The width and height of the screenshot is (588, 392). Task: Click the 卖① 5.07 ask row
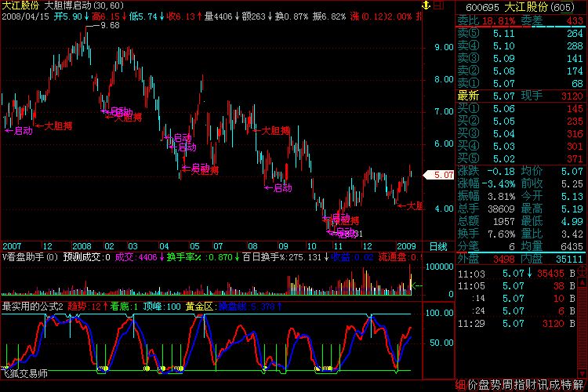coord(521,83)
